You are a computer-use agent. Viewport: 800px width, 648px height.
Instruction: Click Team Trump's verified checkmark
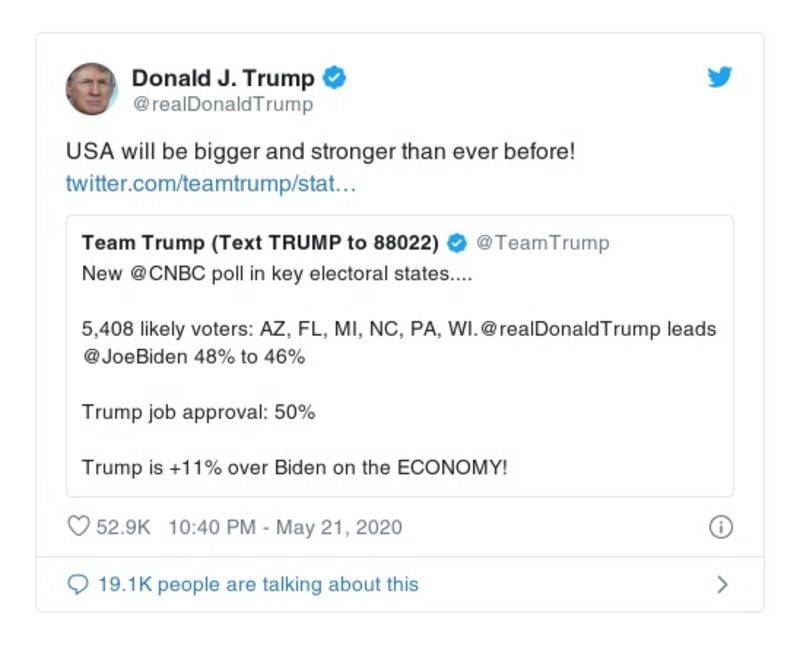[x=458, y=241]
